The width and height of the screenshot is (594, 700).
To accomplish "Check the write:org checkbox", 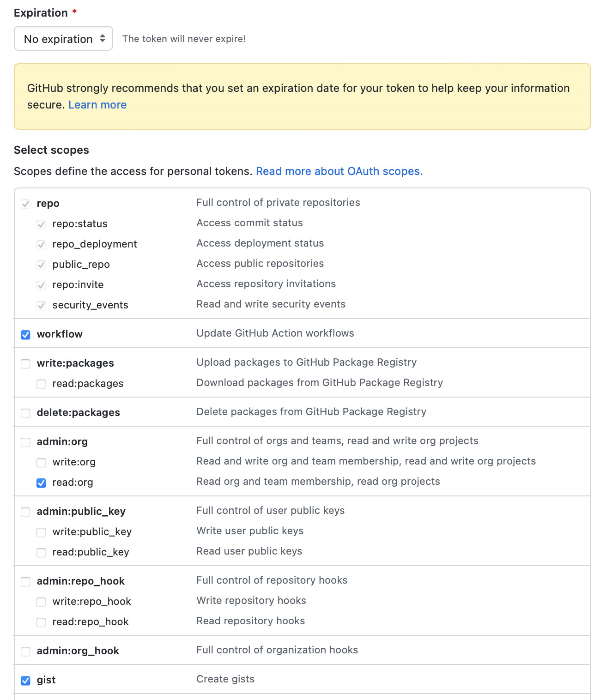I will pyautogui.click(x=42, y=463).
